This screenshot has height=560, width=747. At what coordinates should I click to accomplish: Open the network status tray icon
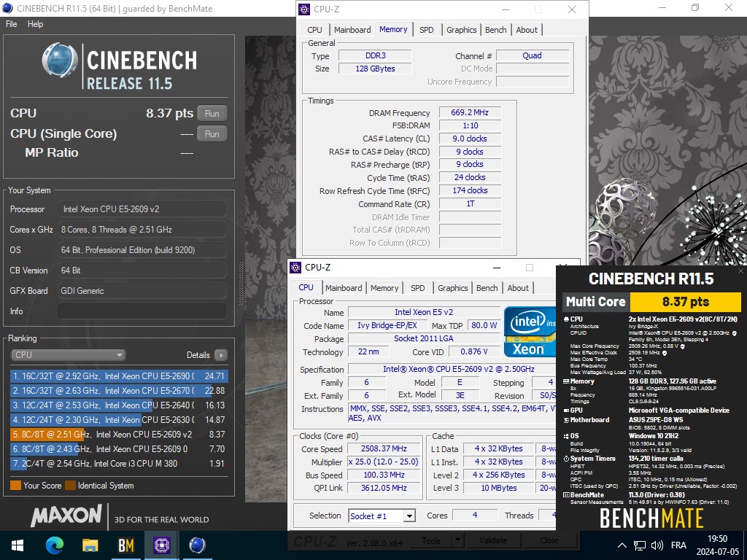tap(639, 545)
